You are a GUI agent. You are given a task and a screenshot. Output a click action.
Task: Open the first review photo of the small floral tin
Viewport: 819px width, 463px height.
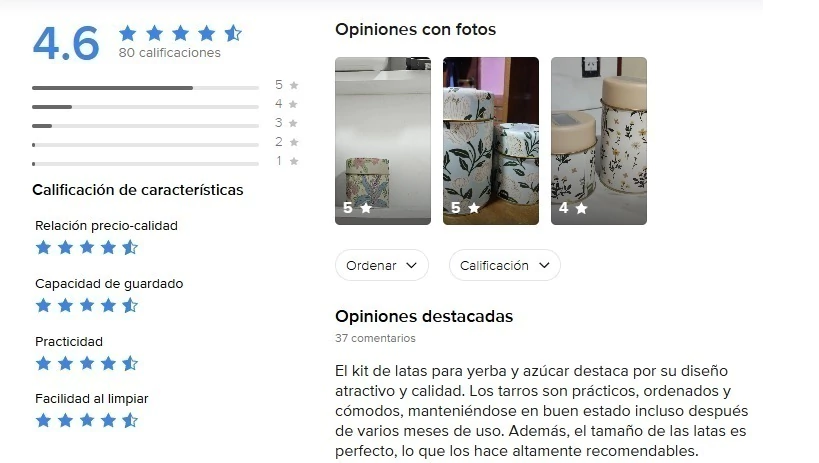[x=383, y=141]
